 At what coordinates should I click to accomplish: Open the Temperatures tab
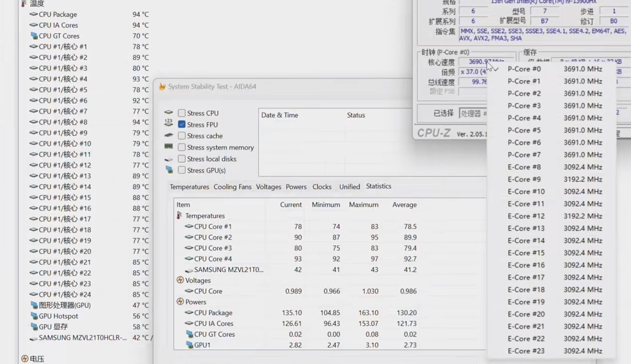click(x=189, y=187)
